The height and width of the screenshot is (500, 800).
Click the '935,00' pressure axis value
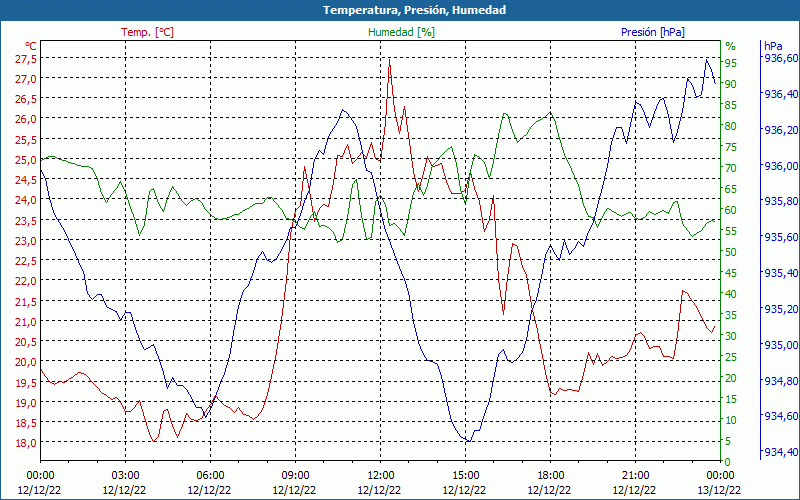pyautogui.click(x=780, y=344)
